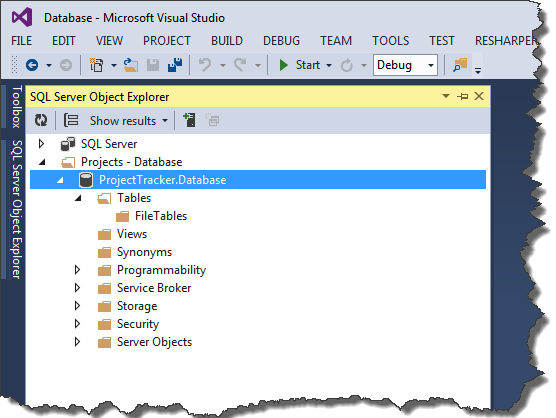Open the Toolbox side tab
The image size is (556, 418).
(17, 106)
